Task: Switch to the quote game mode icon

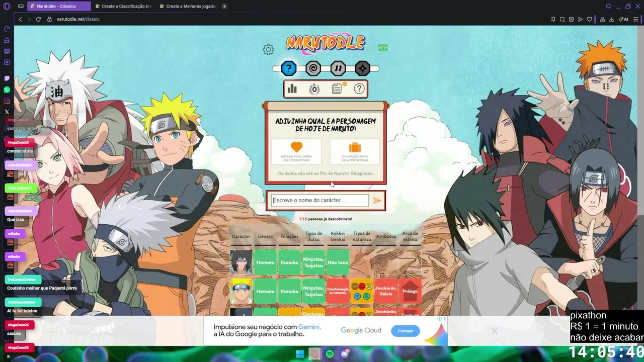Action: pos(338,68)
